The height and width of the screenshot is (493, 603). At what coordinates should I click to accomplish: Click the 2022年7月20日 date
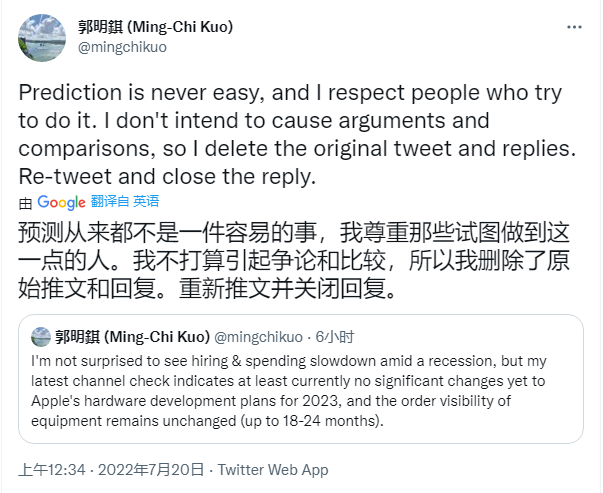click(x=156, y=470)
